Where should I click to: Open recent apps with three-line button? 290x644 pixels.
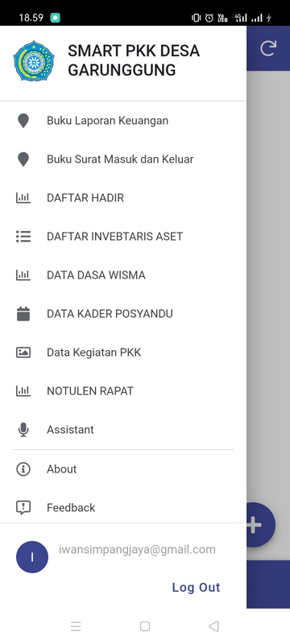tap(76, 626)
